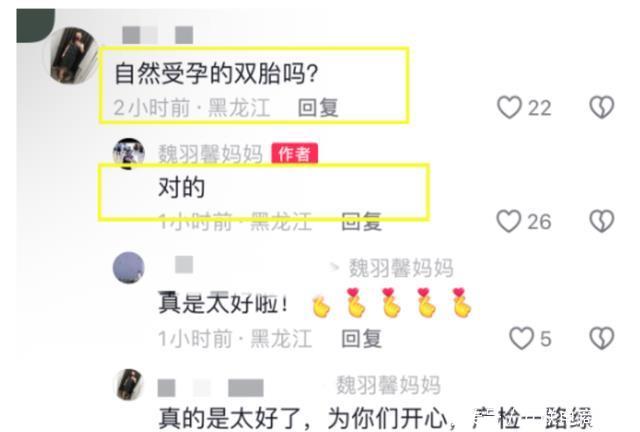Open first commenter's profile picture

pos(71,55)
